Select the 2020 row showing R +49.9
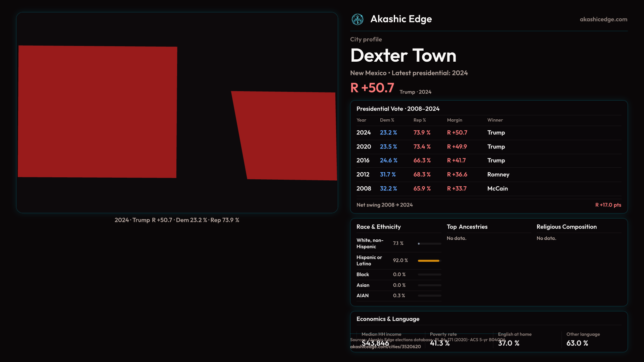 (x=488, y=147)
